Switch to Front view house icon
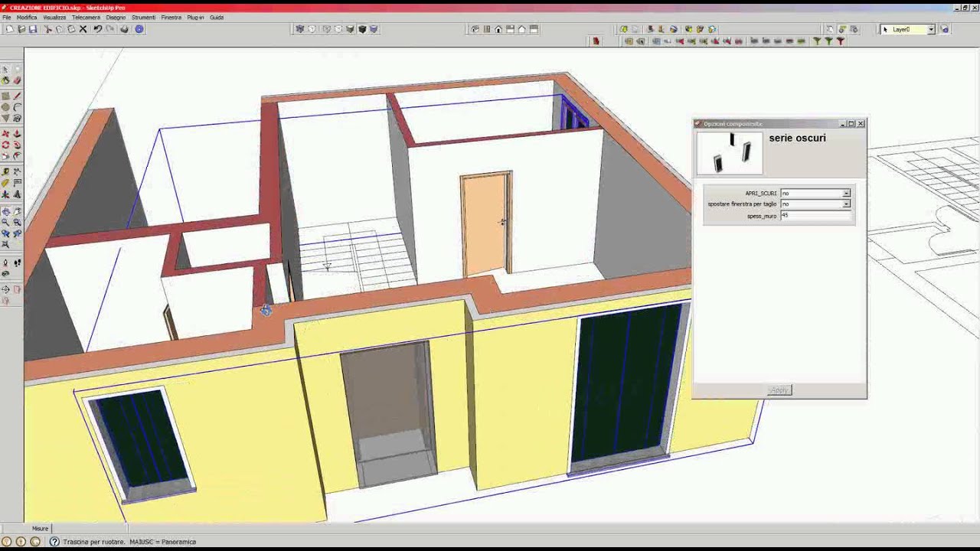Viewport: 980px width, 551px height. coord(498,29)
